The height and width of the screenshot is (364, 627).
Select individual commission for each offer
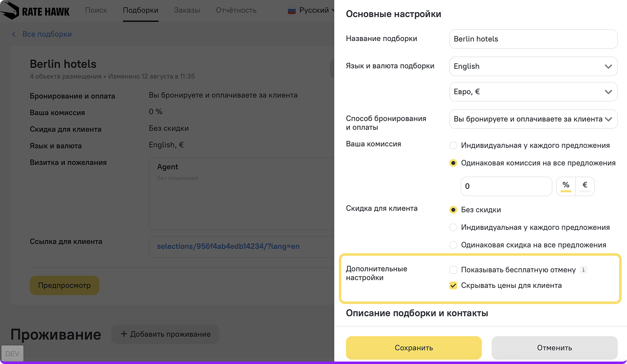pos(453,145)
